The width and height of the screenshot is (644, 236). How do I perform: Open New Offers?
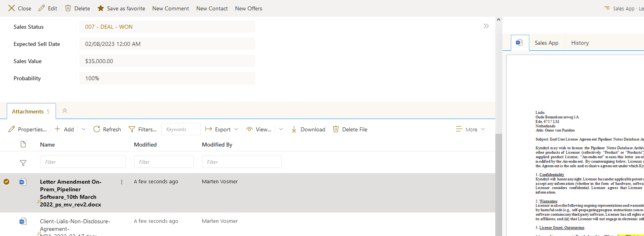pyautogui.click(x=249, y=8)
